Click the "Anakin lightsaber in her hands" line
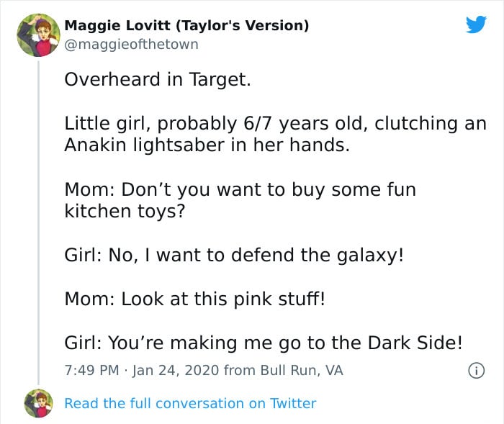This screenshot has width=504, height=424. coord(207,145)
